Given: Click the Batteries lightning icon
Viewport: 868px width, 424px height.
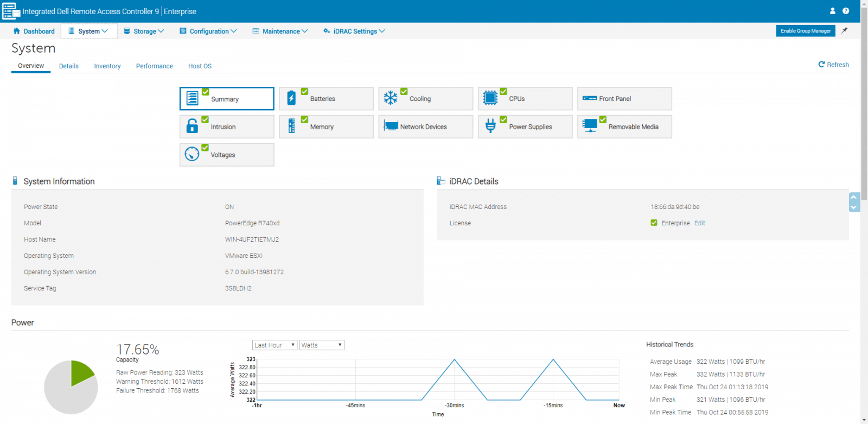Looking at the screenshot, I should coord(291,98).
